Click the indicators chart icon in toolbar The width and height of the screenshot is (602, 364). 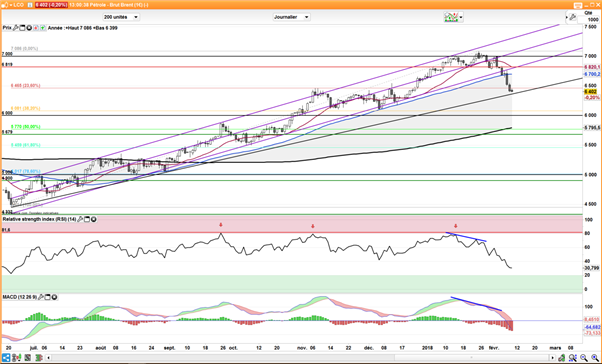pos(451,17)
